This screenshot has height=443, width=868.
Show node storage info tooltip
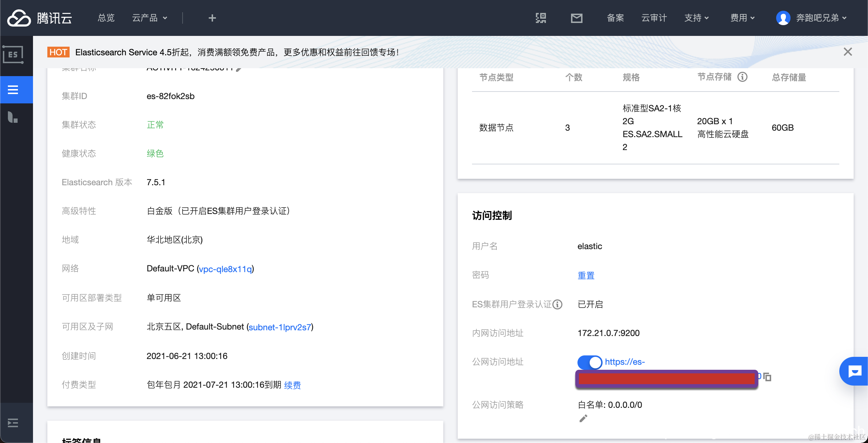pos(742,77)
